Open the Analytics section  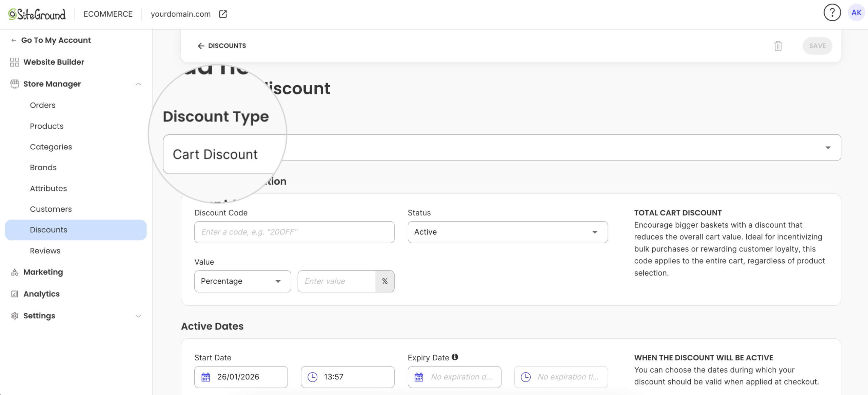(x=41, y=294)
